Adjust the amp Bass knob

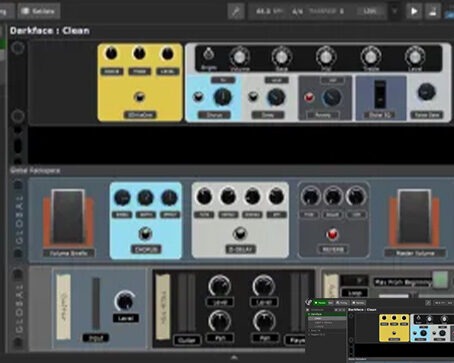(x=282, y=57)
